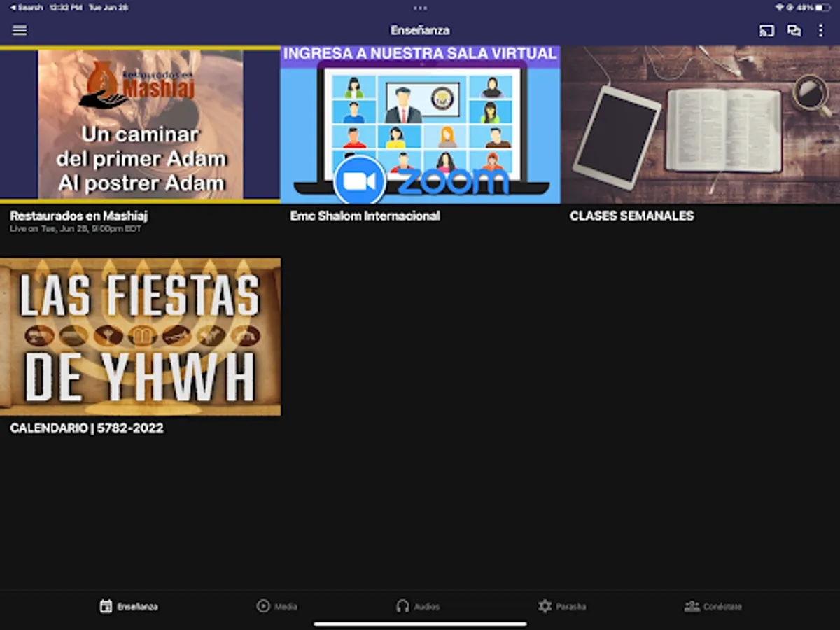Tap the Live on Tue, Jun 28 subtitle
The width and height of the screenshot is (840, 630).
pos(76,229)
